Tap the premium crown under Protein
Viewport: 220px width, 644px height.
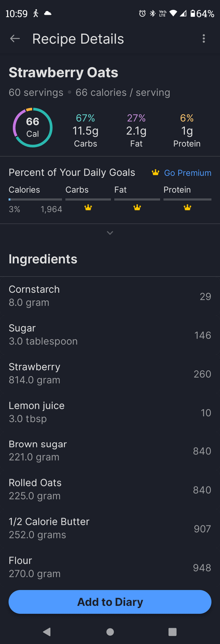pos(187,207)
